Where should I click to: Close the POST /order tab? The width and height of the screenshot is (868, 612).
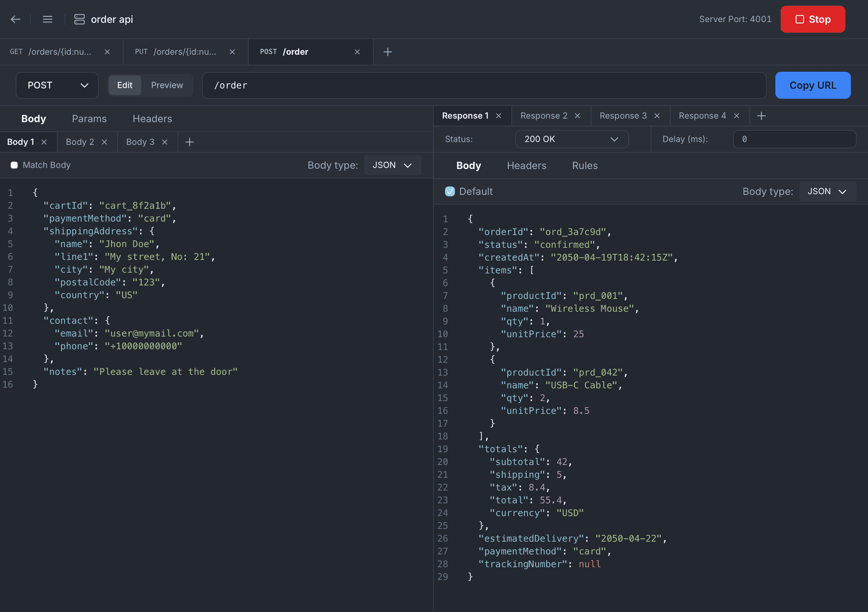(x=357, y=52)
